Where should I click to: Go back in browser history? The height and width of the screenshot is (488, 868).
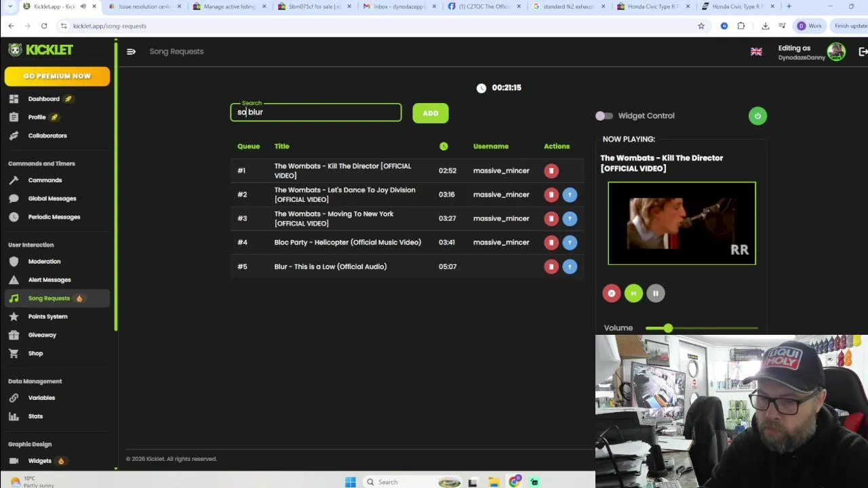click(11, 26)
